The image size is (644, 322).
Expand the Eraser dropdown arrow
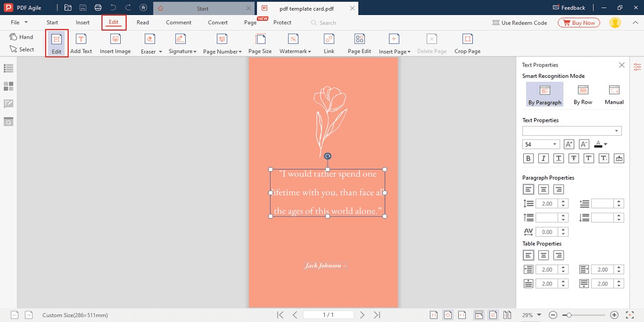160,52
